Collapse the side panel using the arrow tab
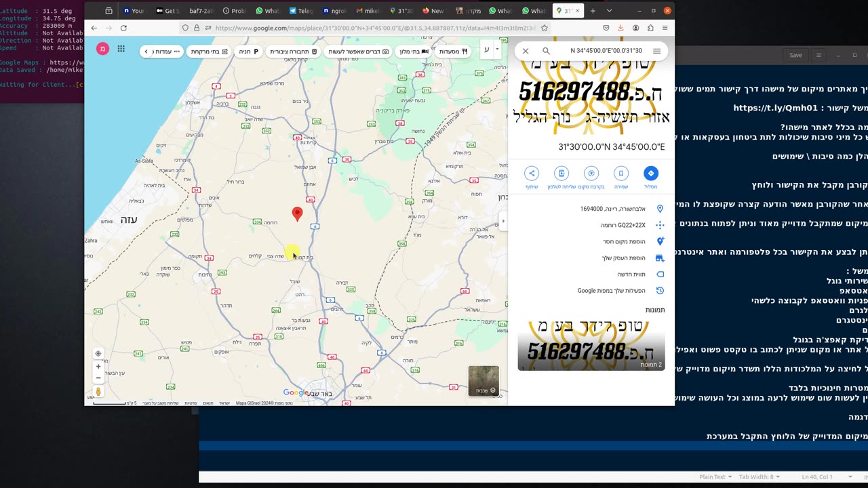This screenshot has height=488, width=868. coord(503,221)
